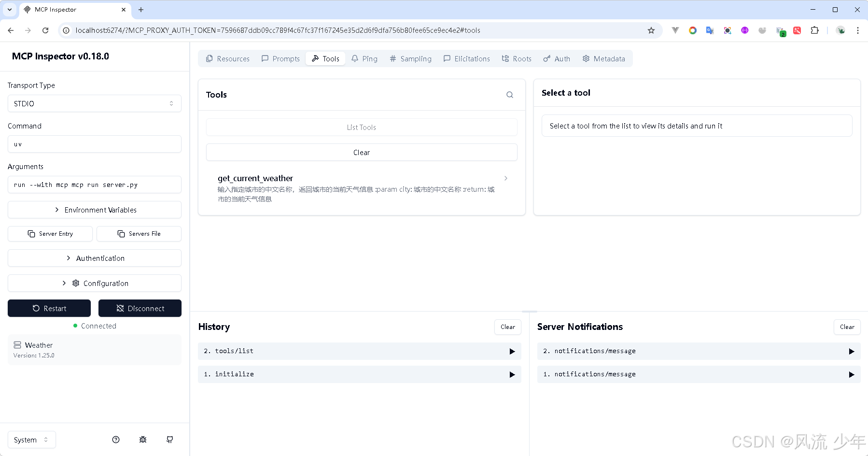The image size is (868, 456).
Task: Open the Elicitations tab
Action: (466, 58)
